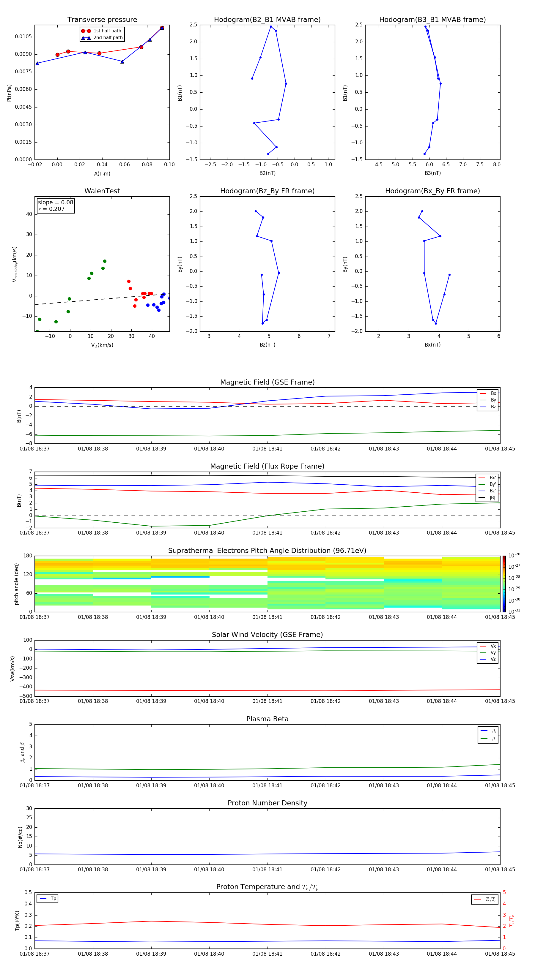Click the Bx legend entry in GSE plot

coord(488,393)
